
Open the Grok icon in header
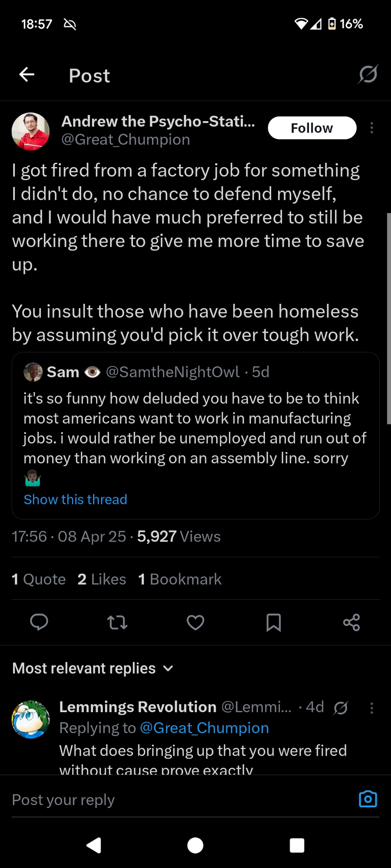pos(368,74)
